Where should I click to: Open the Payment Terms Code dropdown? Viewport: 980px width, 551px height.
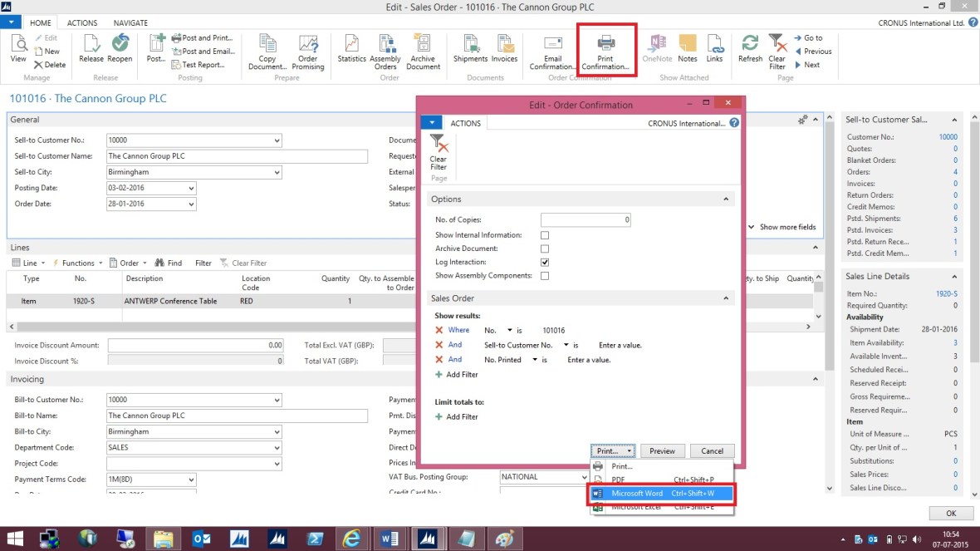191,480
